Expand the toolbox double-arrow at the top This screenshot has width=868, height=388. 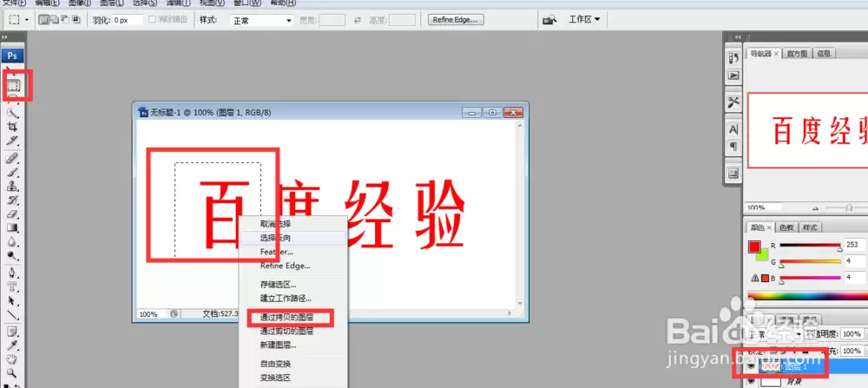pos(5,37)
